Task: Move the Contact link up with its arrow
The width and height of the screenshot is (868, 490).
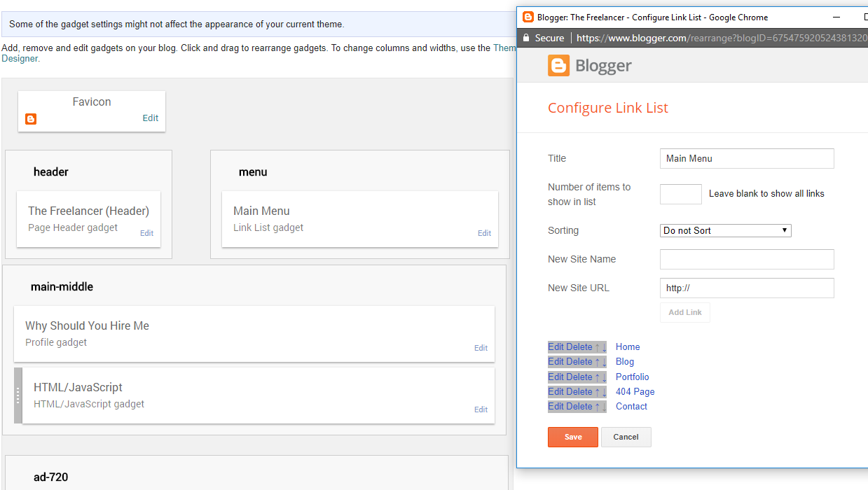Action: tap(597, 407)
